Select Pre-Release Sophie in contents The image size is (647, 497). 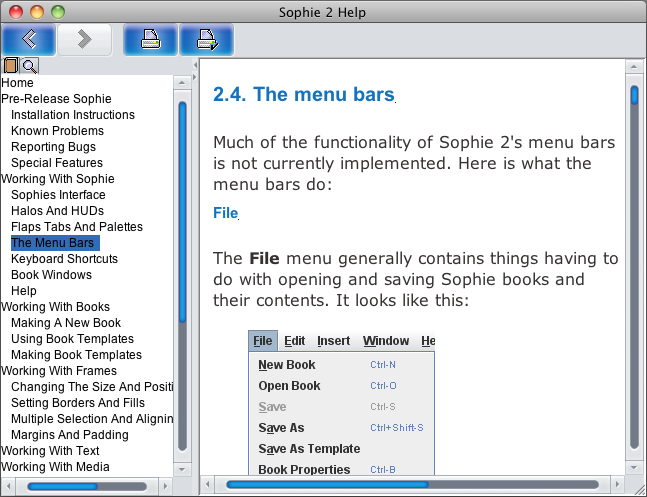coord(57,99)
